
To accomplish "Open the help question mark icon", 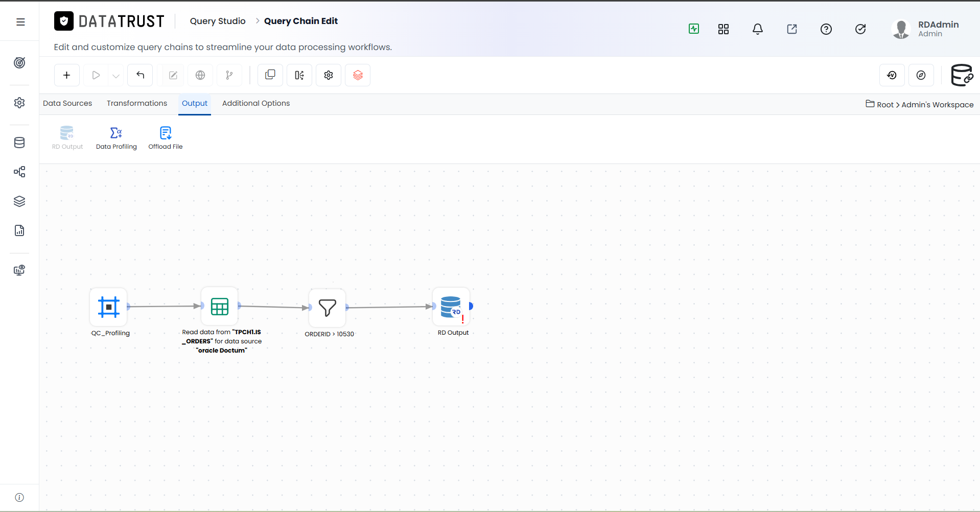I will [x=826, y=29].
